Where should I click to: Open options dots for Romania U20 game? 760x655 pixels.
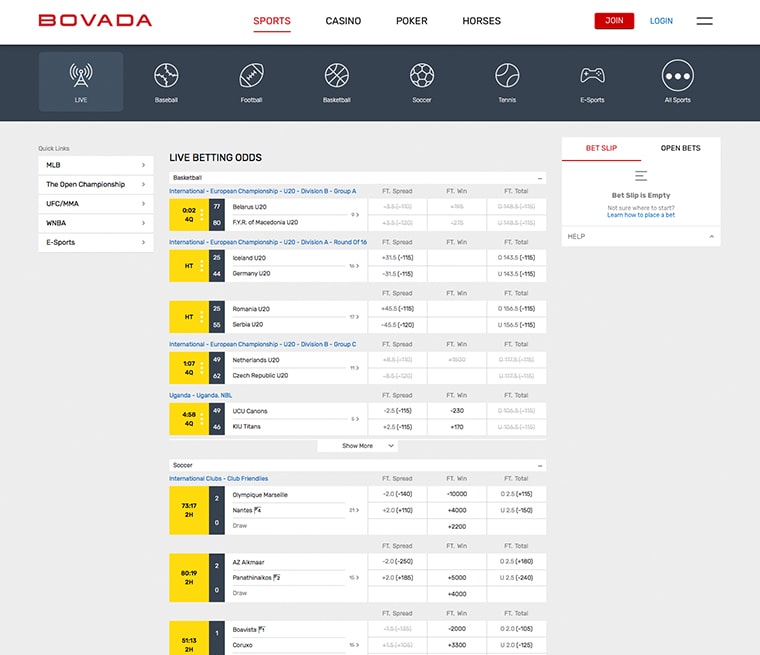point(202,317)
